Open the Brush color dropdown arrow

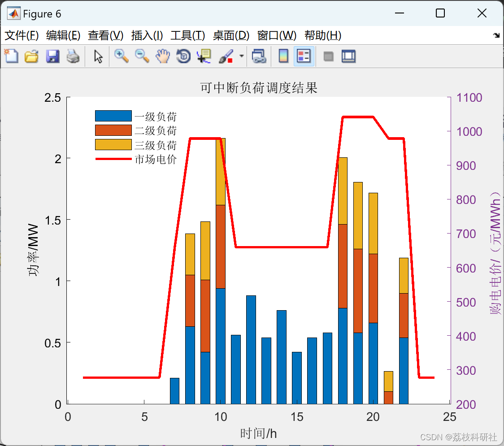tap(241, 56)
